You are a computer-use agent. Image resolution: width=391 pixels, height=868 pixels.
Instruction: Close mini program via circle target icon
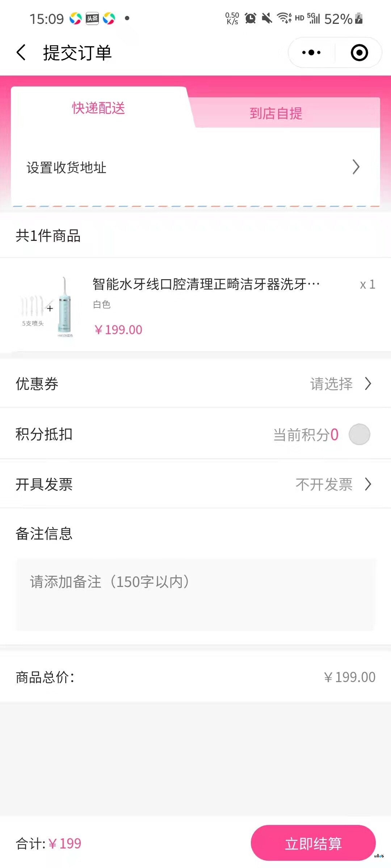point(359,53)
